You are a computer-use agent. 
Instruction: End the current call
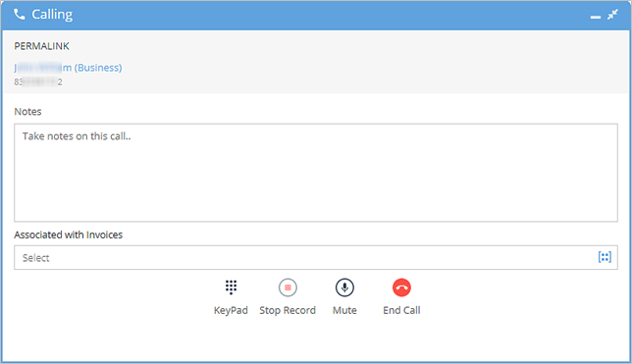pos(401,287)
